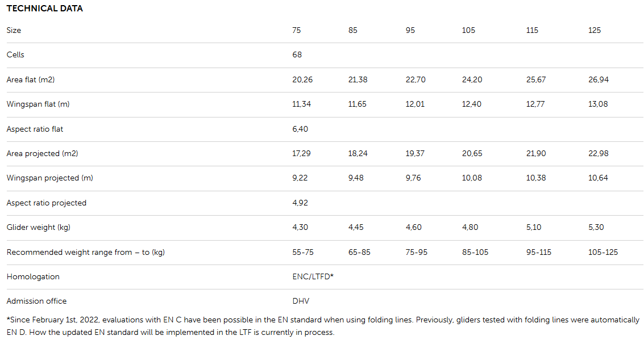Select the Area flat (m2) row label
Image resolution: width=644 pixels, height=340 pixels.
[x=31, y=79]
